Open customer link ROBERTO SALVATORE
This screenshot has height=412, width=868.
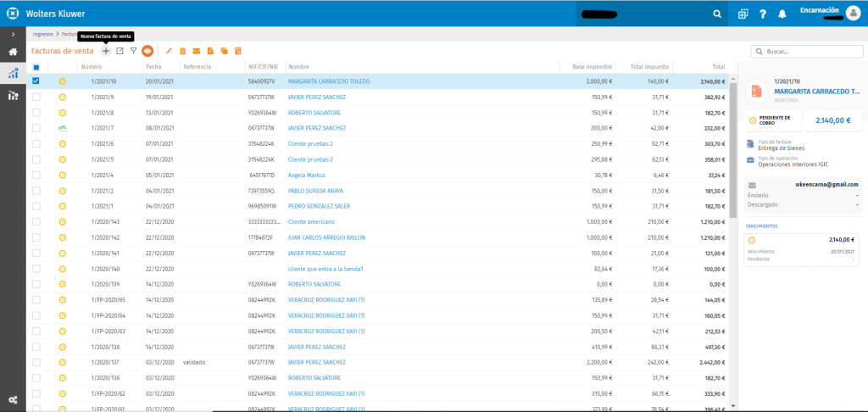point(314,113)
